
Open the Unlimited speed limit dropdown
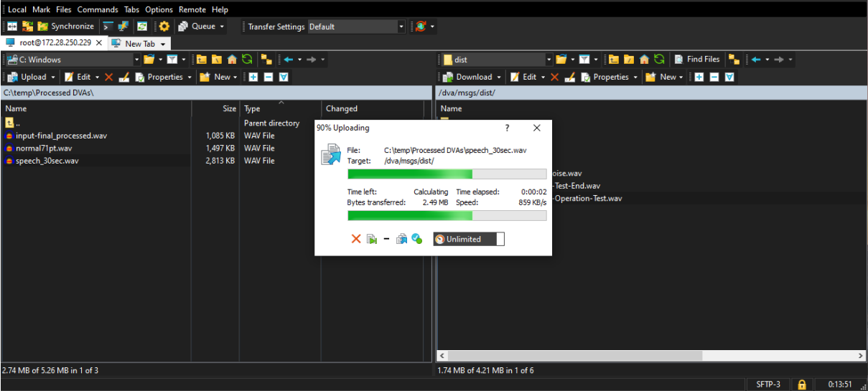coord(468,239)
